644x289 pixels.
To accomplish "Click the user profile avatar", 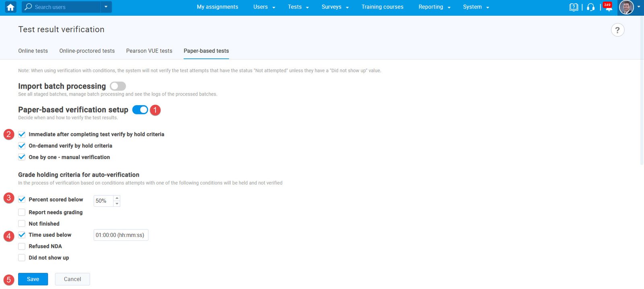I will coord(626,7).
